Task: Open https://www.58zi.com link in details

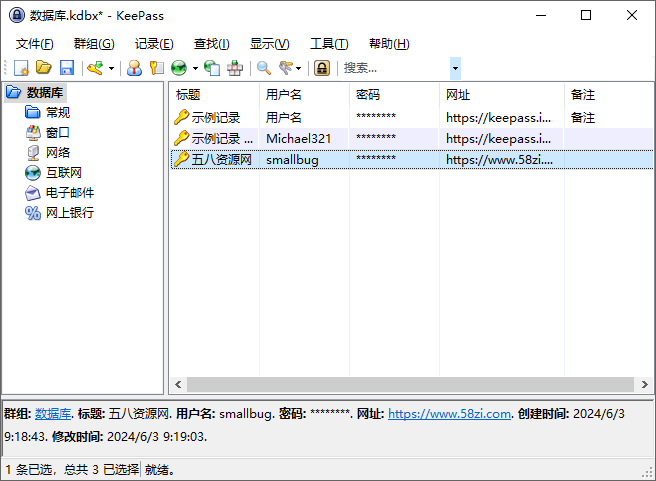Action: click(x=449, y=414)
